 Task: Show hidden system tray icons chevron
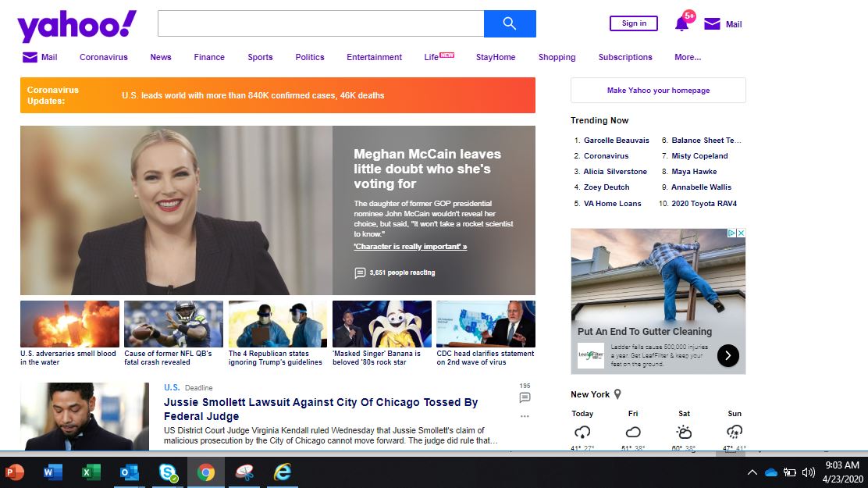[752, 472]
